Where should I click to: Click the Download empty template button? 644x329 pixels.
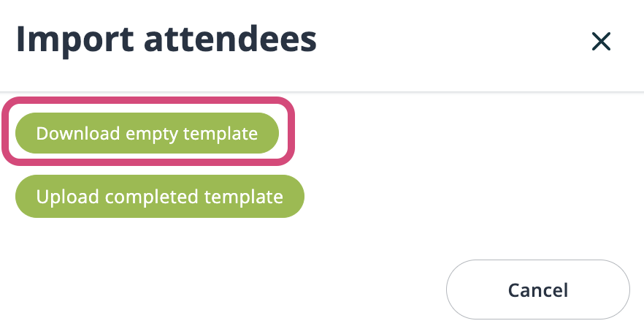coord(147,133)
